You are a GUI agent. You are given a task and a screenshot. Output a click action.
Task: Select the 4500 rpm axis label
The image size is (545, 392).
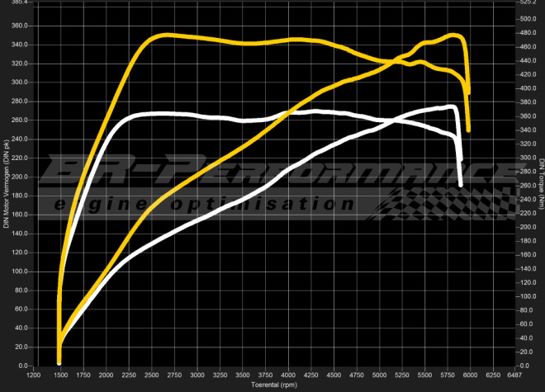tap(334, 374)
